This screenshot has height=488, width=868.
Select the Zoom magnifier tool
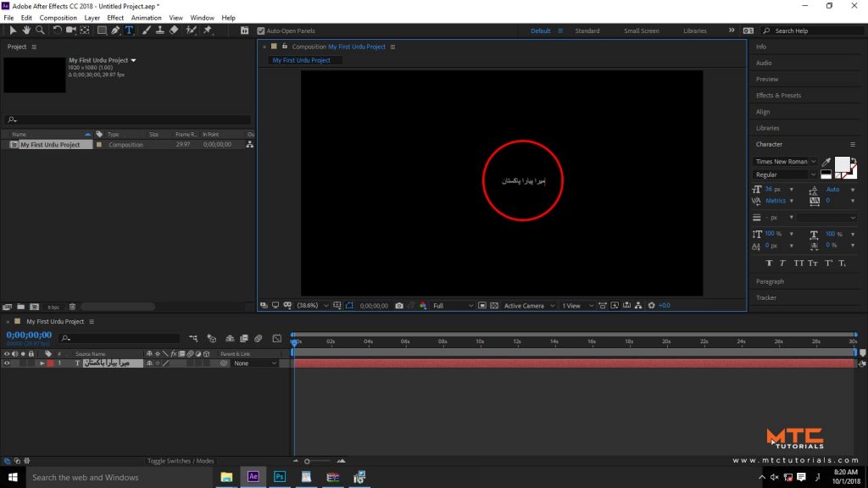tap(40, 30)
